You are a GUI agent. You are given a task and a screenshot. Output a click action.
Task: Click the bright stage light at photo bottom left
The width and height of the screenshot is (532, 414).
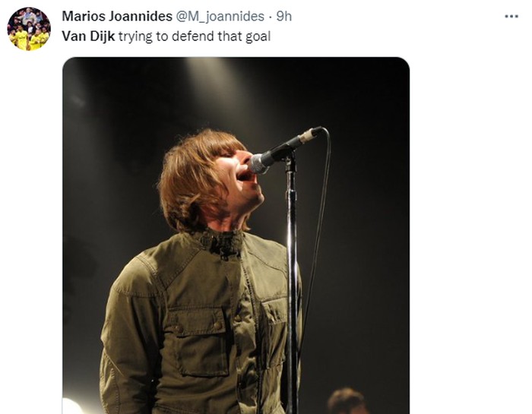72,406
